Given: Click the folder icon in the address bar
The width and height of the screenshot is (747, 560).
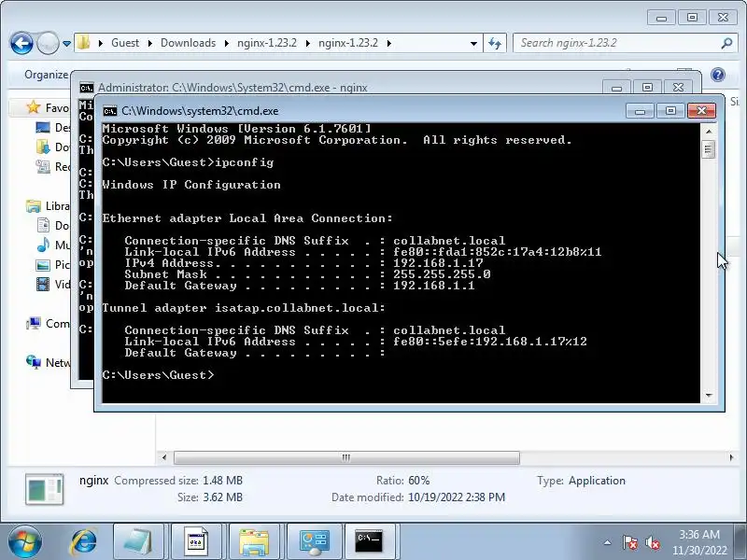Looking at the screenshot, I should [x=84, y=42].
